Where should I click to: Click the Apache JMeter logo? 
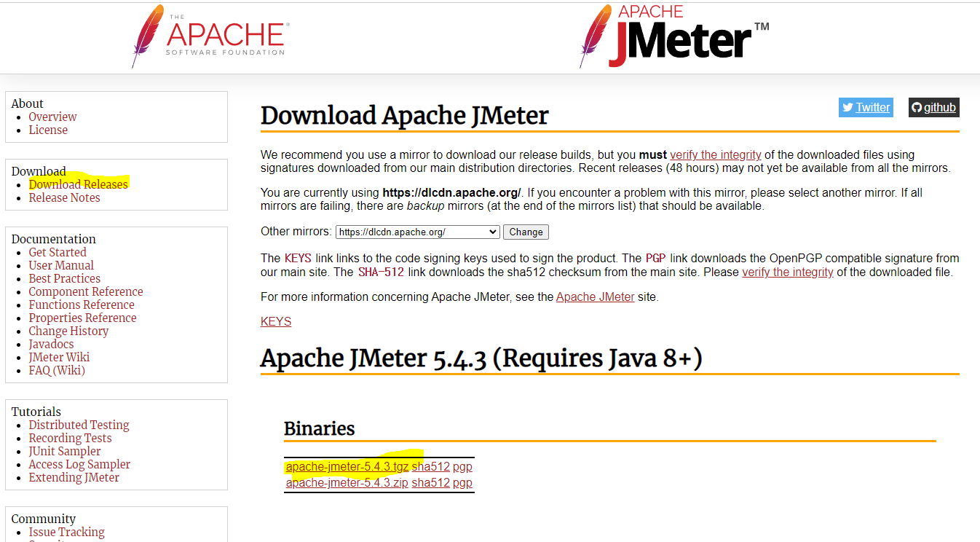coord(674,36)
